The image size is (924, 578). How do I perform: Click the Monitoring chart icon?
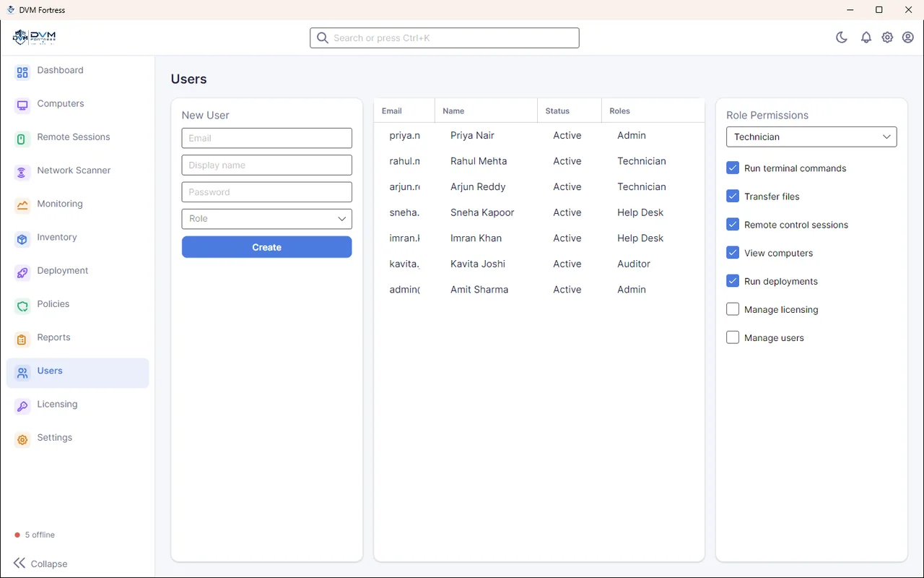pos(22,205)
